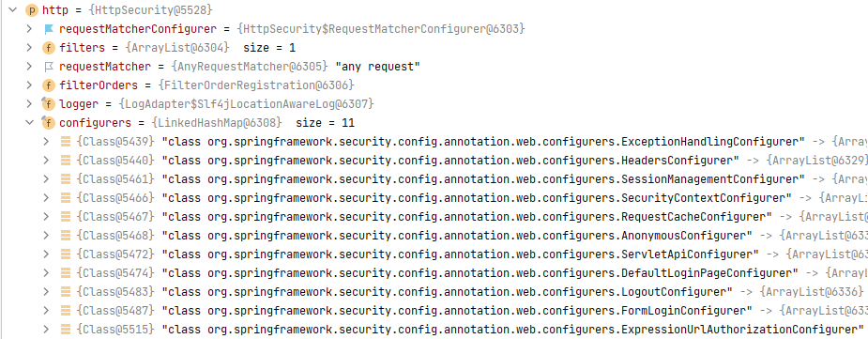Screen dimensions: 868x339
Task: Collapse the http variable node
Action: point(13,10)
